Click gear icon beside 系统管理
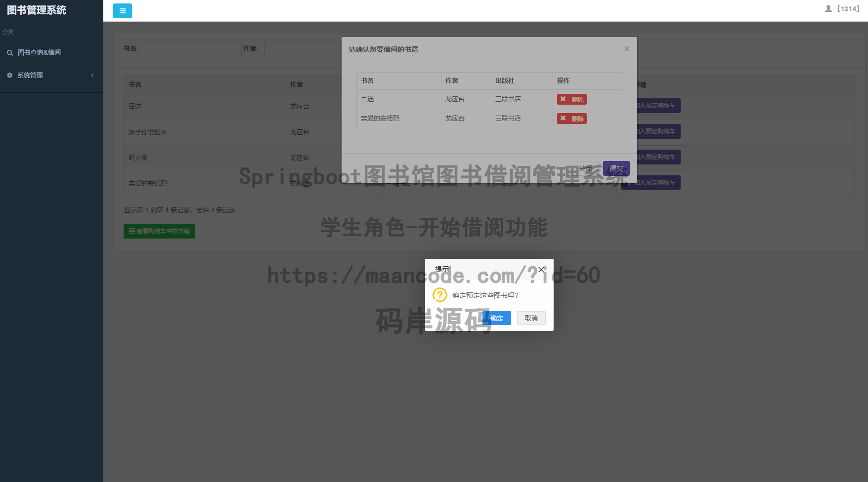The height and width of the screenshot is (482, 868). 10,75
